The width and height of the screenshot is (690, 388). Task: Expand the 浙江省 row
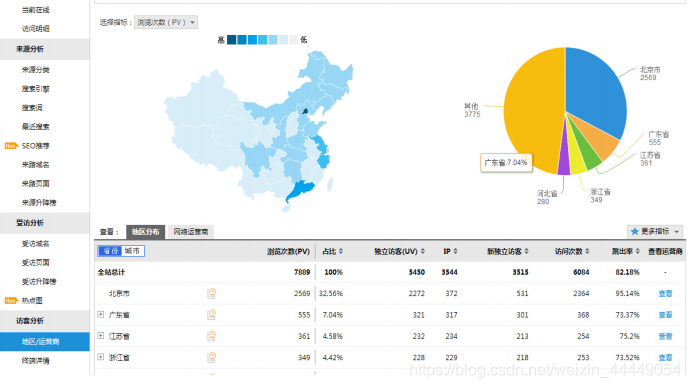pyautogui.click(x=101, y=357)
